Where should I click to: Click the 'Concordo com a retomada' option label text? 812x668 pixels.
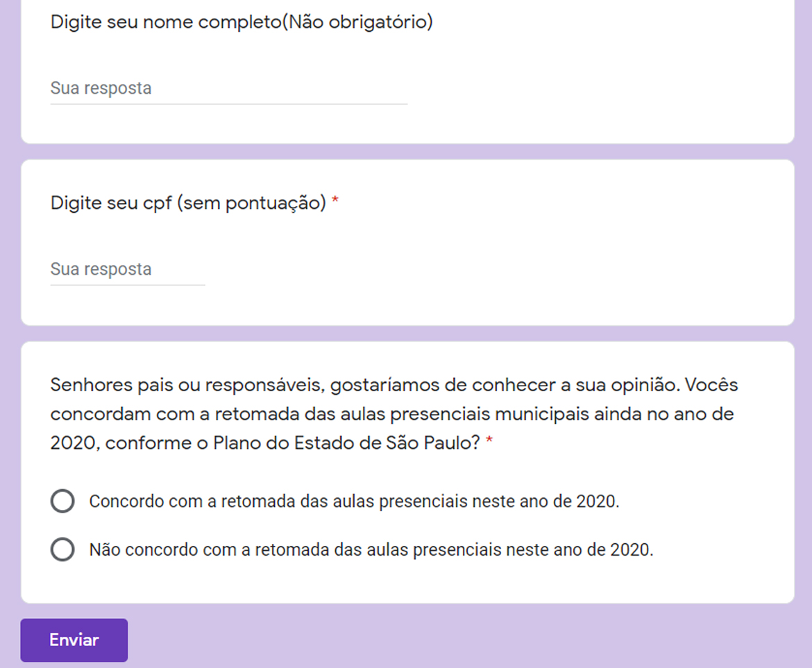pos(354,501)
